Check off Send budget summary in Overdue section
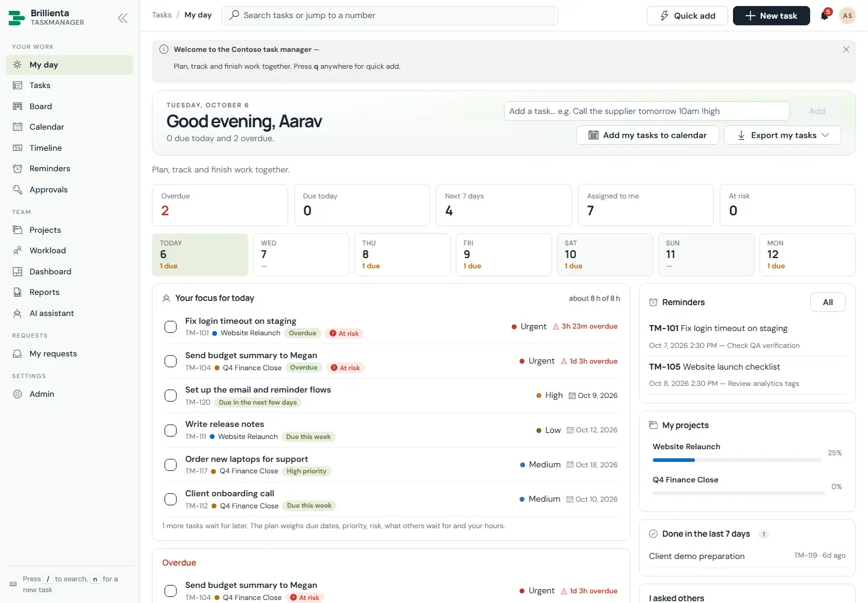868x603 pixels. tap(171, 591)
